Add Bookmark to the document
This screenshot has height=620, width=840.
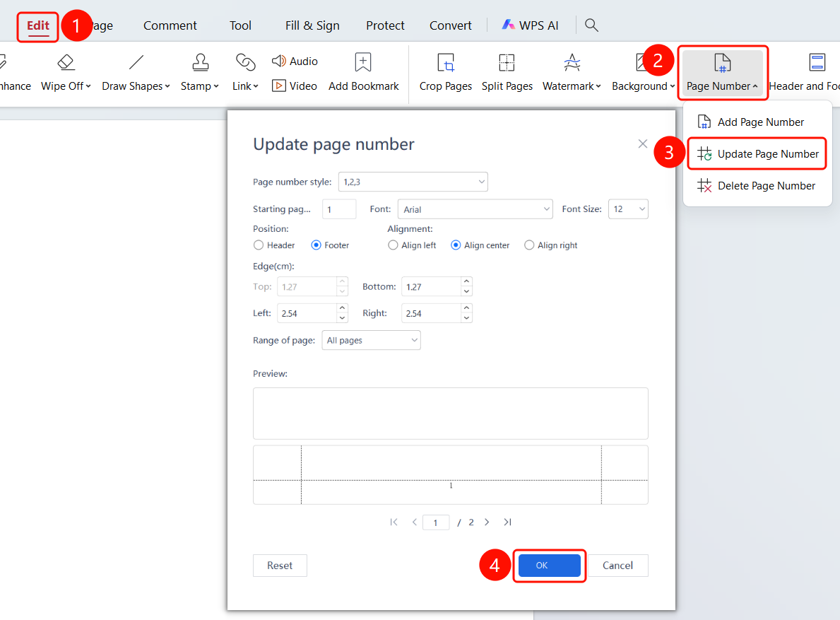[363, 72]
